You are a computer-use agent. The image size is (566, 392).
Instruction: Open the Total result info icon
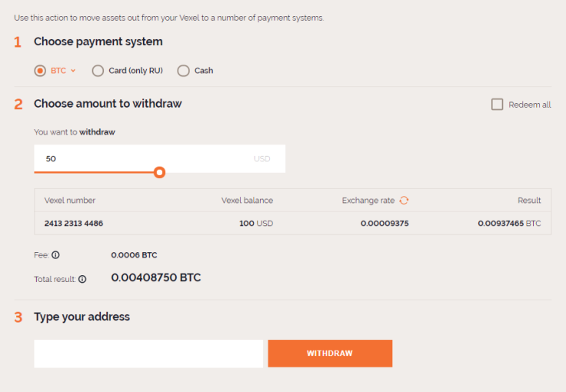pyautogui.click(x=82, y=279)
